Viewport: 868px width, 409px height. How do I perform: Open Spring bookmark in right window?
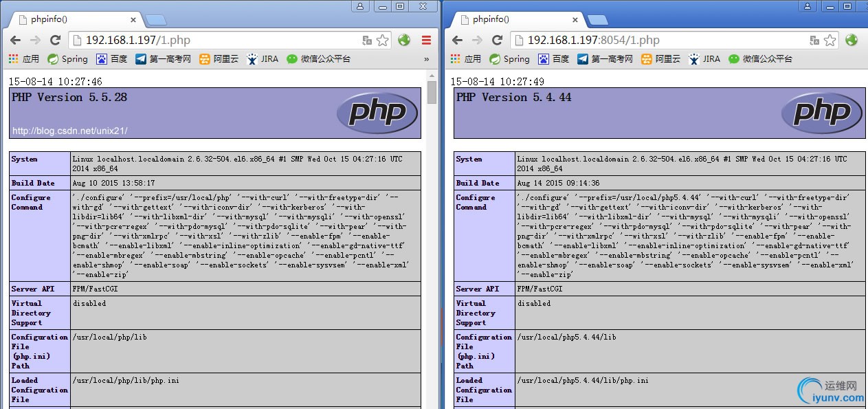(510, 59)
